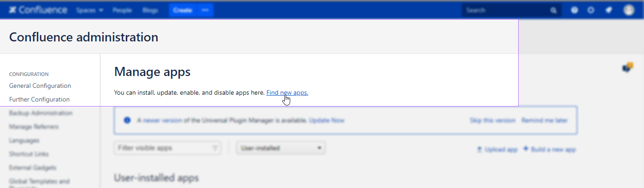The width and height of the screenshot is (644, 188).
Task: Open Further Configuration in sidebar
Action: (40, 99)
